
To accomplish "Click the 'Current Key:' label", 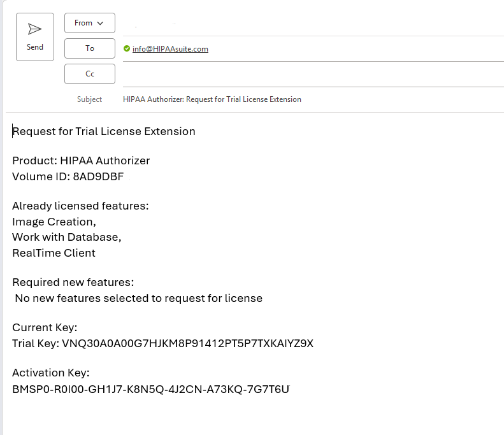I will [45, 327].
